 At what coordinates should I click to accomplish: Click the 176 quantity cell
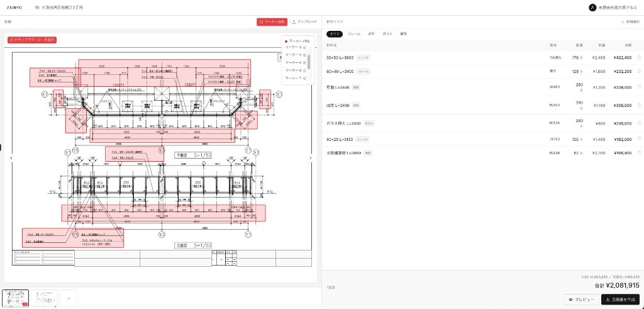pyautogui.click(x=575, y=57)
